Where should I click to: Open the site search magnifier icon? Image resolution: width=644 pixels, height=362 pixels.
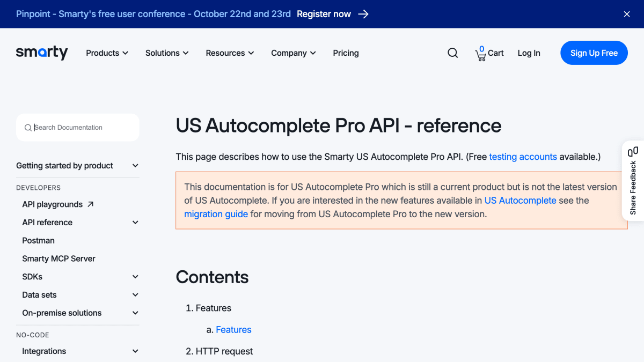click(453, 53)
